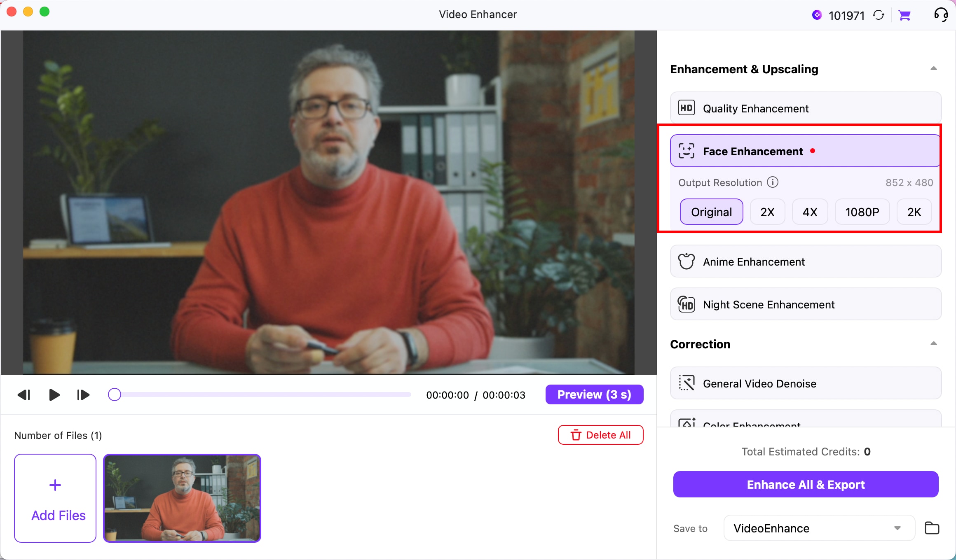Image resolution: width=956 pixels, height=560 pixels.
Task: Open customer support headset icon
Action: (x=941, y=15)
